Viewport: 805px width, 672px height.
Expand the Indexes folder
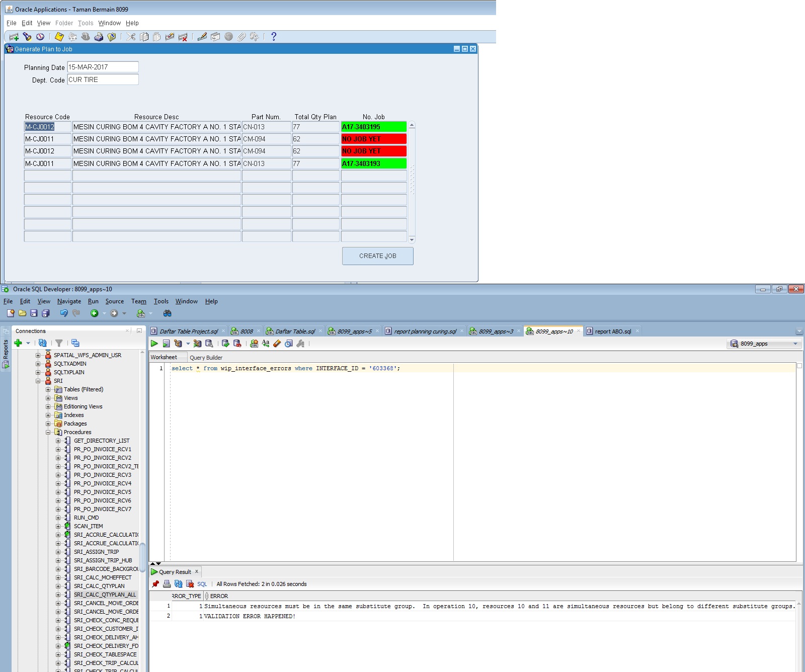pyautogui.click(x=48, y=415)
